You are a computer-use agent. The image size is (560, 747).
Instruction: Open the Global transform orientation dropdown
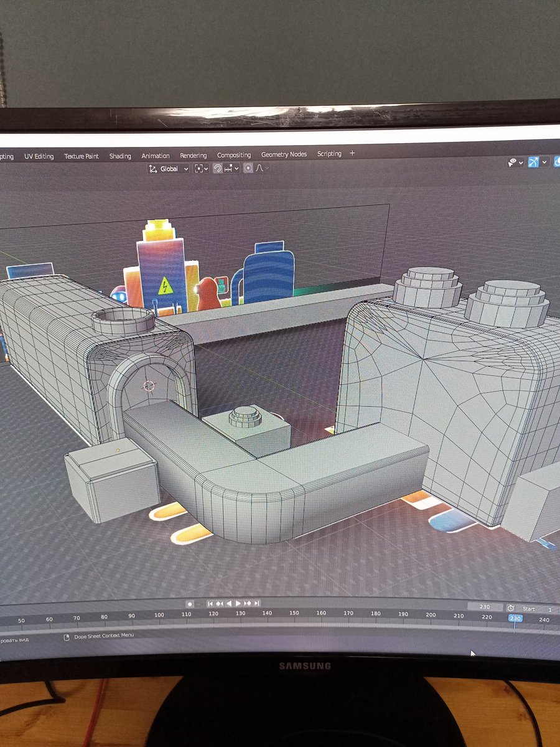(169, 169)
